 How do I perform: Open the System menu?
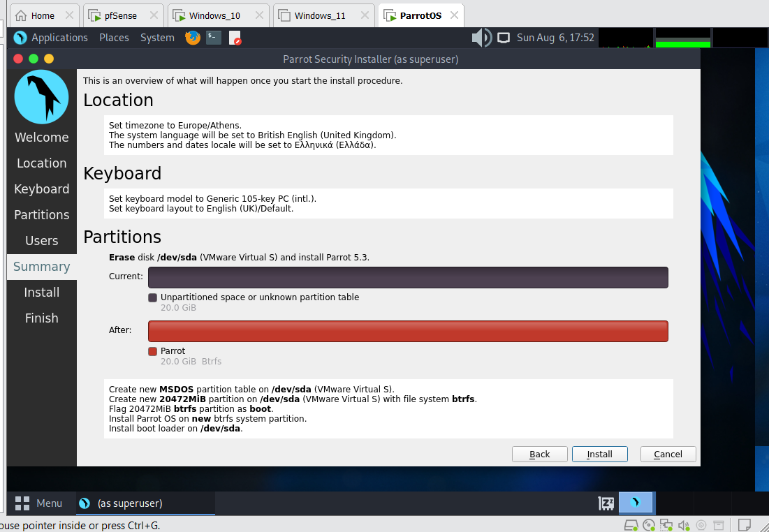click(157, 38)
